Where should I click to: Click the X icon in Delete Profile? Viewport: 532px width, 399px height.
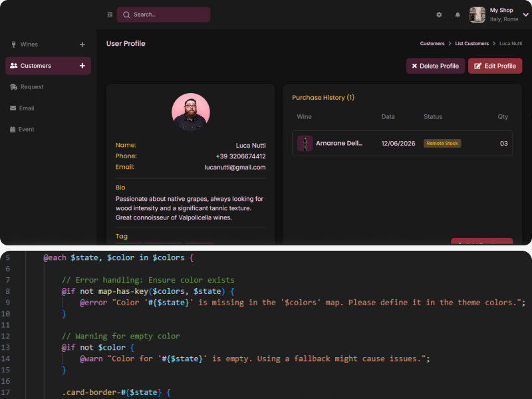click(414, 66)
